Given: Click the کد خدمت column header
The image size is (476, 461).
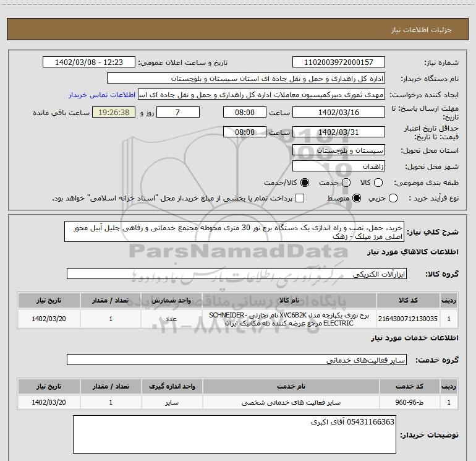Looking at the screenshot, I should point(409,386).
